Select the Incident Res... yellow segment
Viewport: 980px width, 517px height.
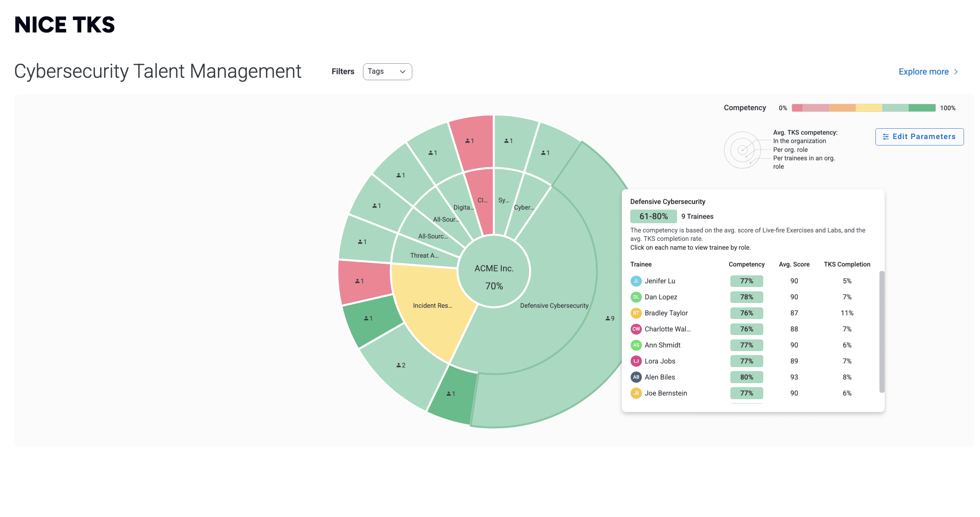[x=433, y=305]
